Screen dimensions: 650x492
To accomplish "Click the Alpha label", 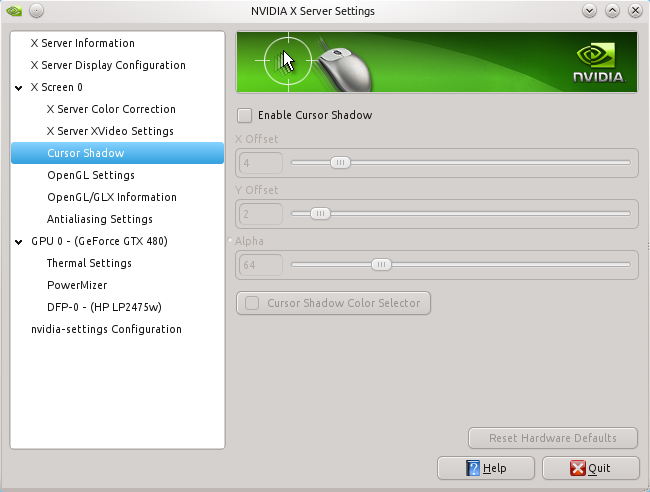I will tap(249, 241).
